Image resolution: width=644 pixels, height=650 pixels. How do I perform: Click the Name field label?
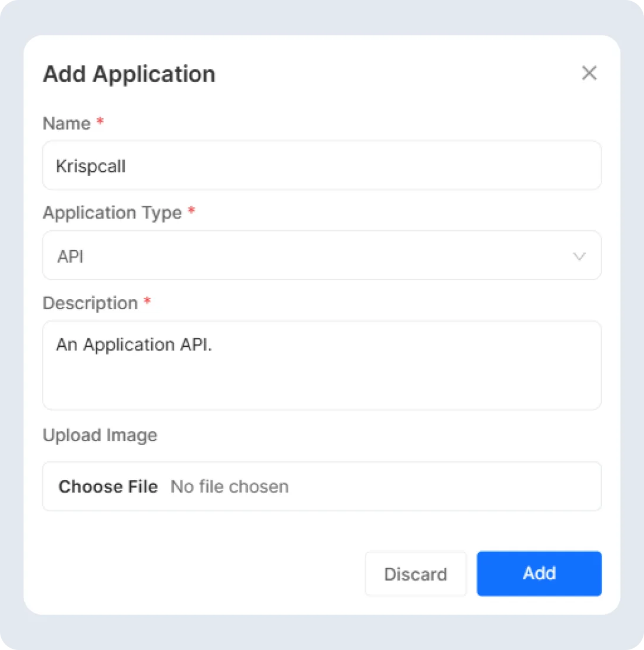[67, 124]
